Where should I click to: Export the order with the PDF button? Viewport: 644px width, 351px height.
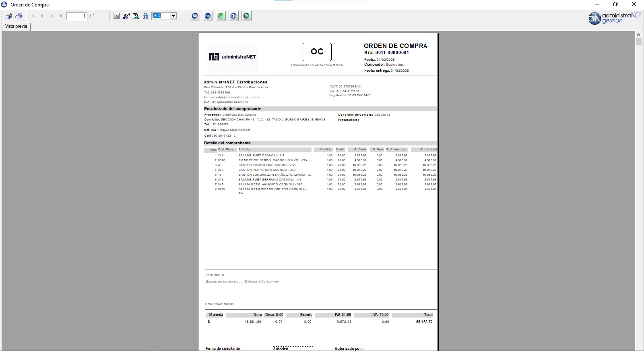[x=208, y=16]
